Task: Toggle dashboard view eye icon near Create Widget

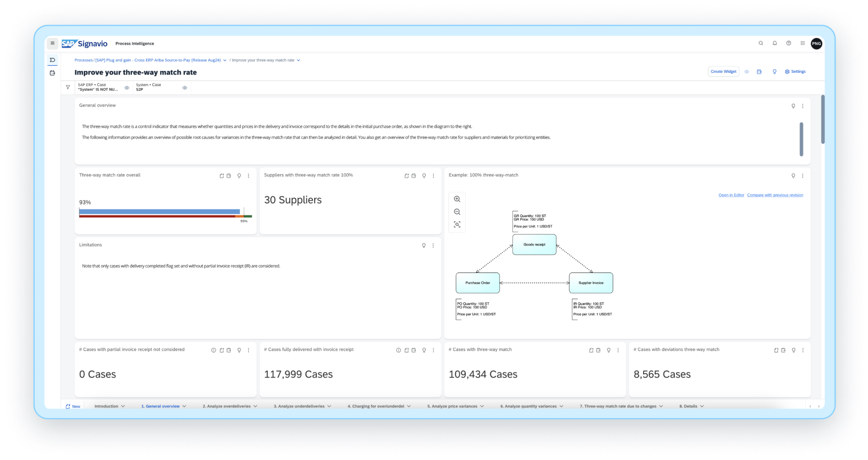Action: pyautogui.click(x=747, y=72)
